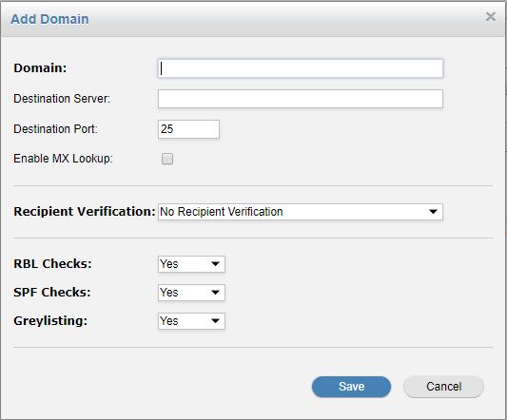Open the Greylisting dropdown
Image resolution: width=507 pixels, height=420 pixels.
(191, 321)
